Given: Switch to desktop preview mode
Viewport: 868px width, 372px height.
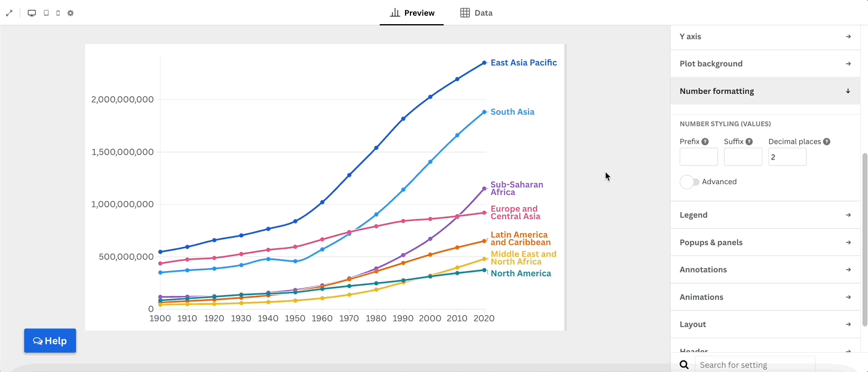Looking at the screenshot, I should click(32, 13).
